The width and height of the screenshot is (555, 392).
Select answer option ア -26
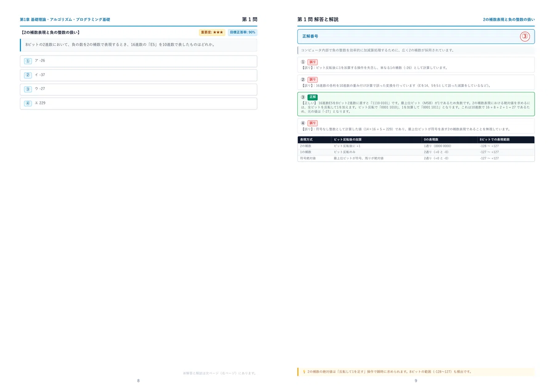(x=138, y=61)
